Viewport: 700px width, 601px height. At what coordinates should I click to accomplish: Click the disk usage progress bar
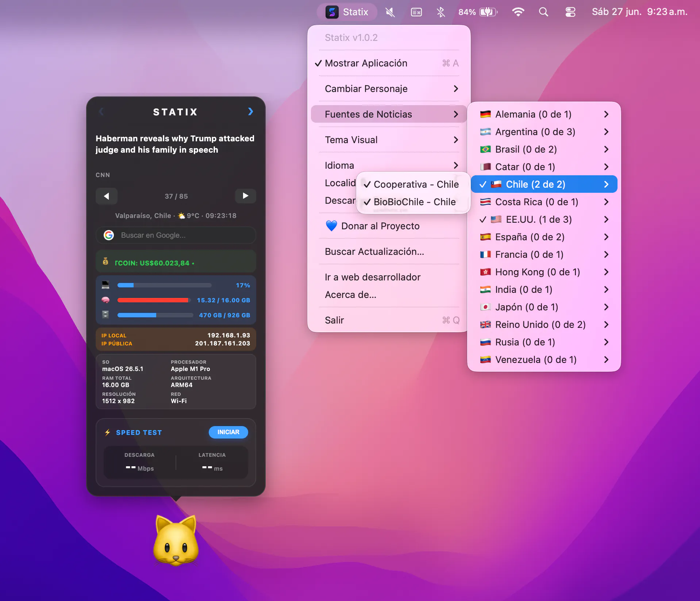pos(155,315)
